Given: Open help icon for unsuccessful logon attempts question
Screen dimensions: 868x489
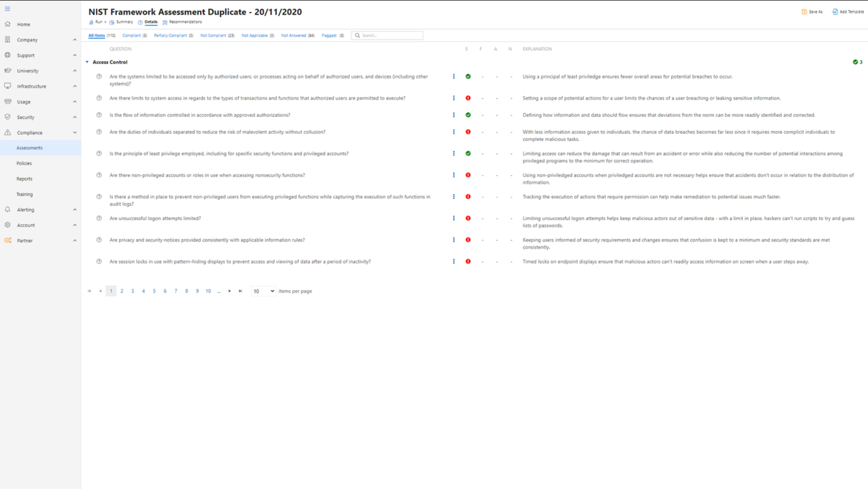Looking at the screenshot, I should [x=99, y=219].
